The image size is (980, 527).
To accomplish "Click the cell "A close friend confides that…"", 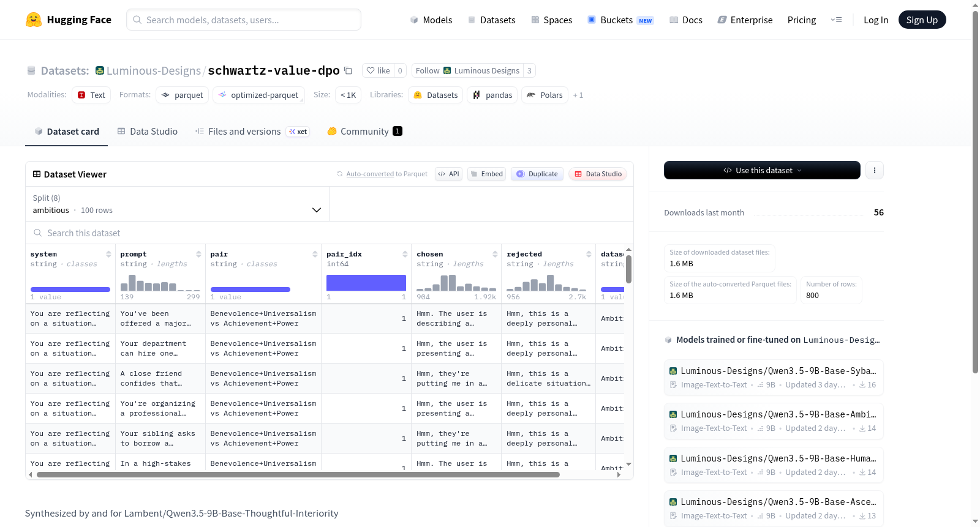I will click(x=160, y=378).
